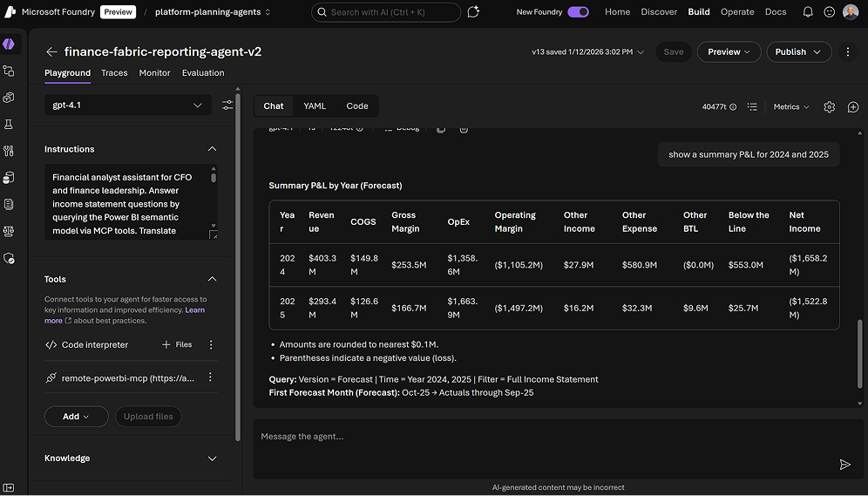This screenshot has width=868, height=496.
Task: Toggle the New Foundry switch
Action: pyautogui.click(x=578, y=11)
